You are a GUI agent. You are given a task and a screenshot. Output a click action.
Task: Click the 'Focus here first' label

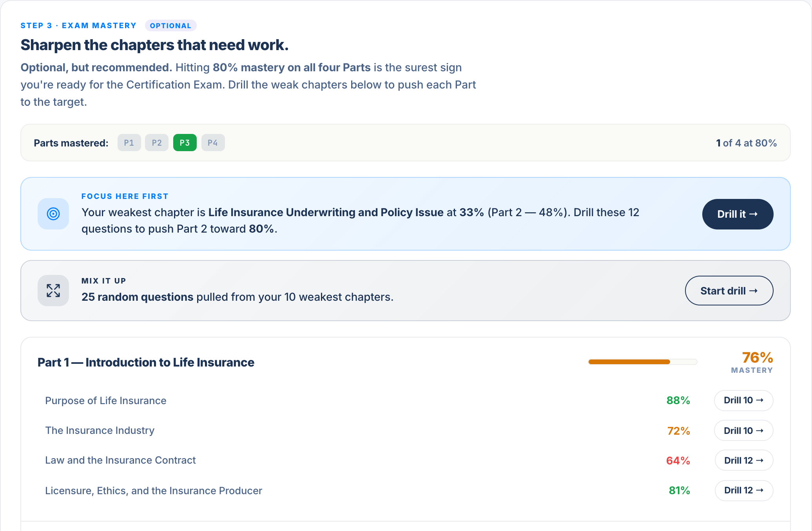click(125, 196)
